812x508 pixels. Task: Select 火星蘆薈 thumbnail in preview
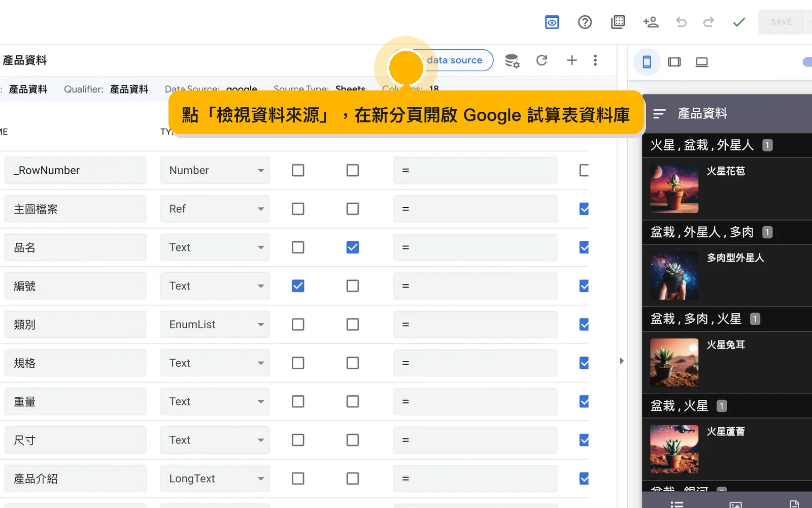coord(674,450)
